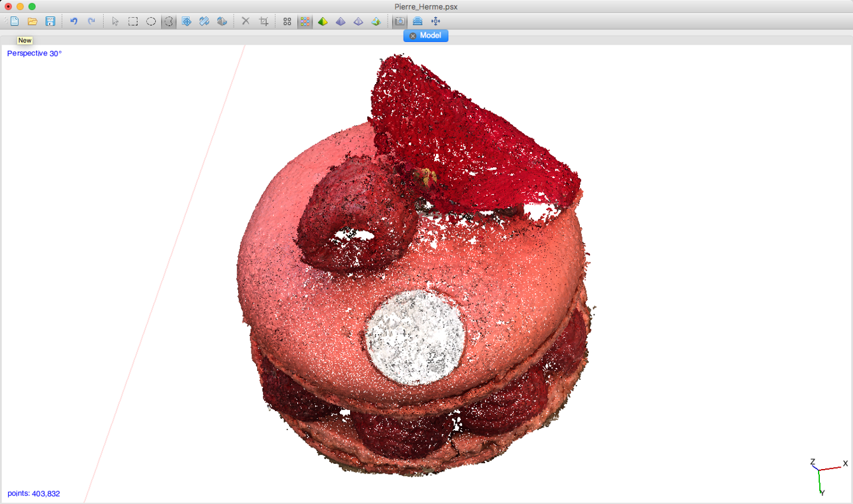Activate the Rotate Region tool
853x504 pixels.
[x=204, y=22]
